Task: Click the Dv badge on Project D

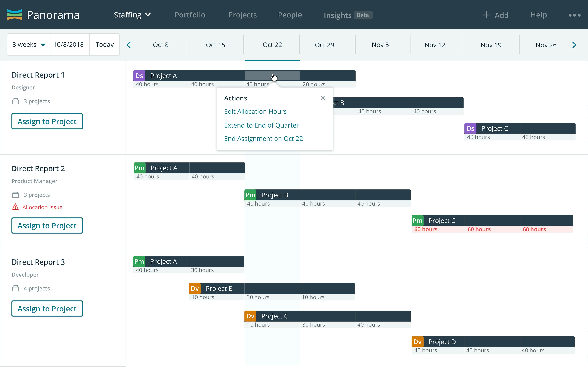Action: pyautogui.click(x=417, y=341)
